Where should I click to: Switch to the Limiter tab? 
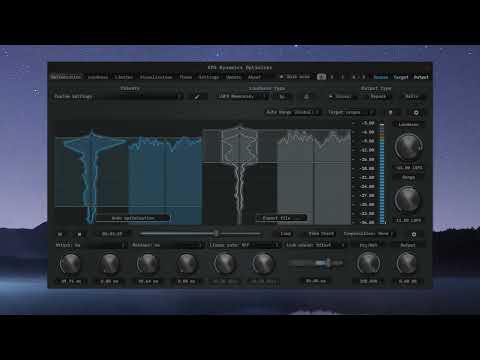[x=124, y=77]
